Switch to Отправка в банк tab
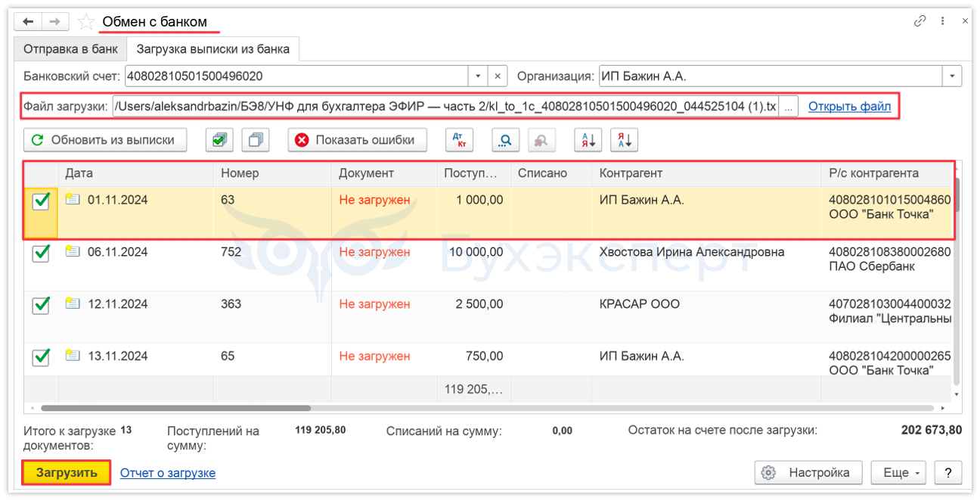The image size is (980, 501). (70, 50)
